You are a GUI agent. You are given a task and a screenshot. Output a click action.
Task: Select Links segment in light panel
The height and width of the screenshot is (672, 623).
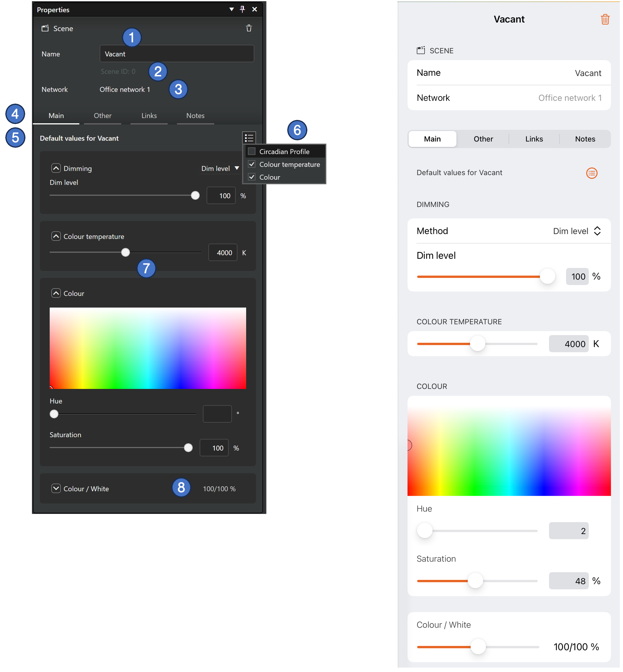[x=534, y=139]
